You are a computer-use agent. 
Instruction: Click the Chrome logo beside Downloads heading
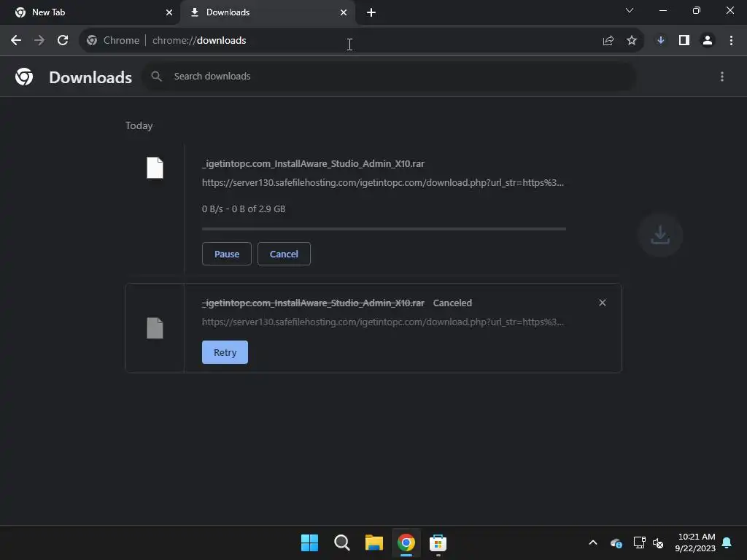tap(24, 77)
